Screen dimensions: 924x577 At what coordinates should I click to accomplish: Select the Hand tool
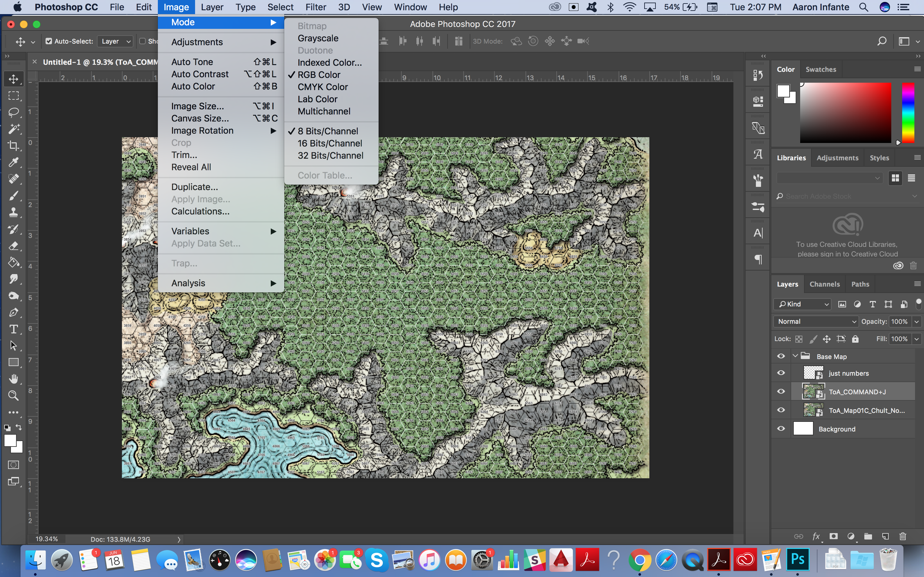pyautogui.click(x=14, y=379)
